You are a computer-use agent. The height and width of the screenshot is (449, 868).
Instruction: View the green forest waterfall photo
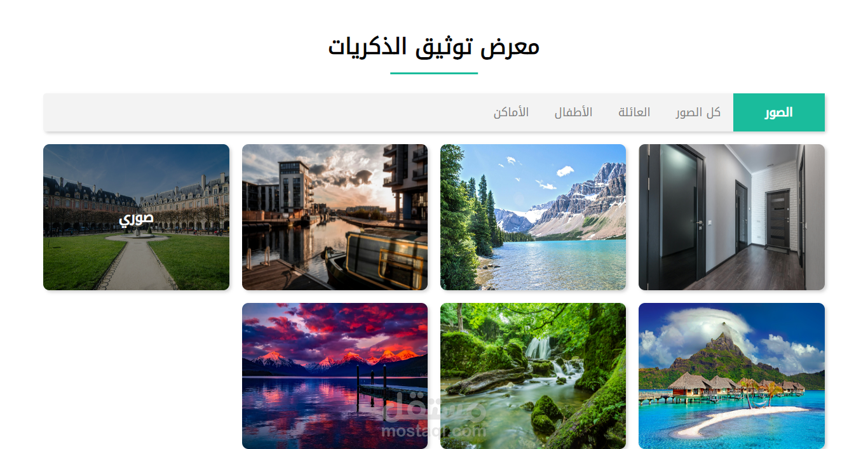click(533, 376)
